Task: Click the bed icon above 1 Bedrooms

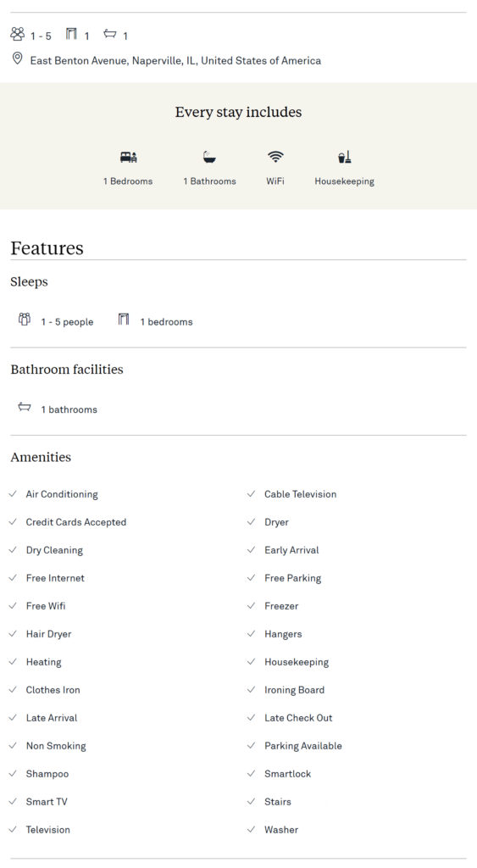Action: tap(129, 158)
